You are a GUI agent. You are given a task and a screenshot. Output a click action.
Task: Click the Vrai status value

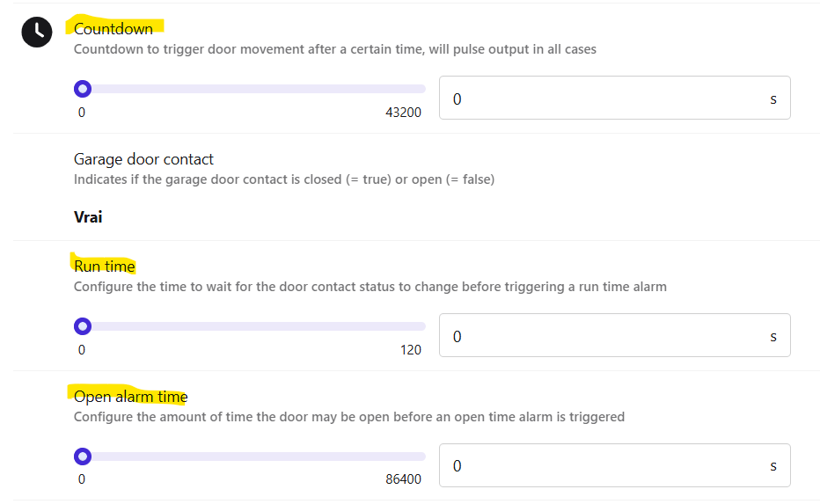pyautogui.click(x=88, y=216)
